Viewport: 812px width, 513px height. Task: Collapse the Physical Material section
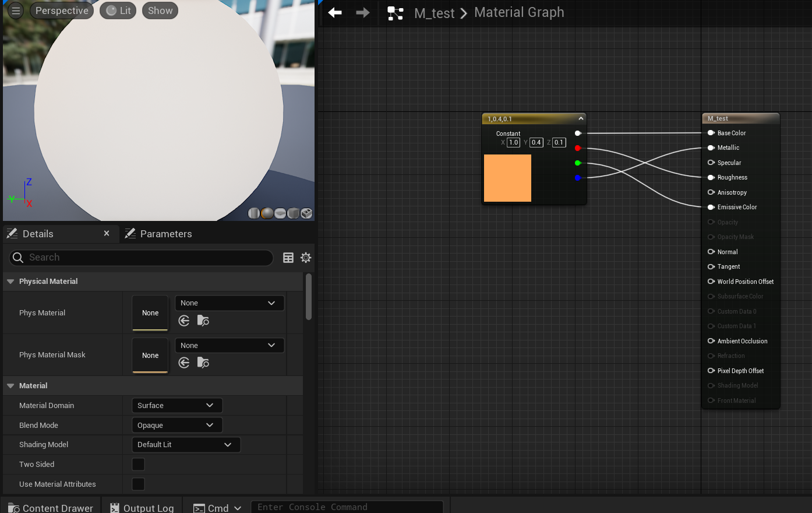pos(10,282)
